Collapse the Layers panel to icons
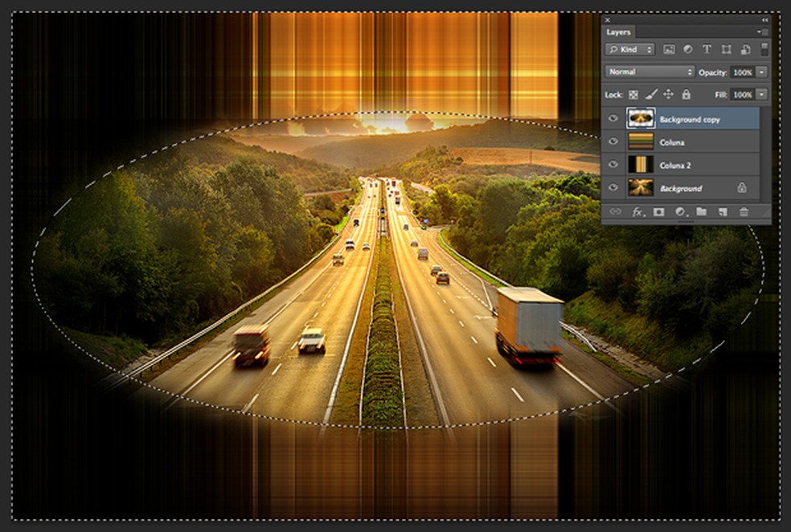791x532 pixels. [x=764, y=19]
